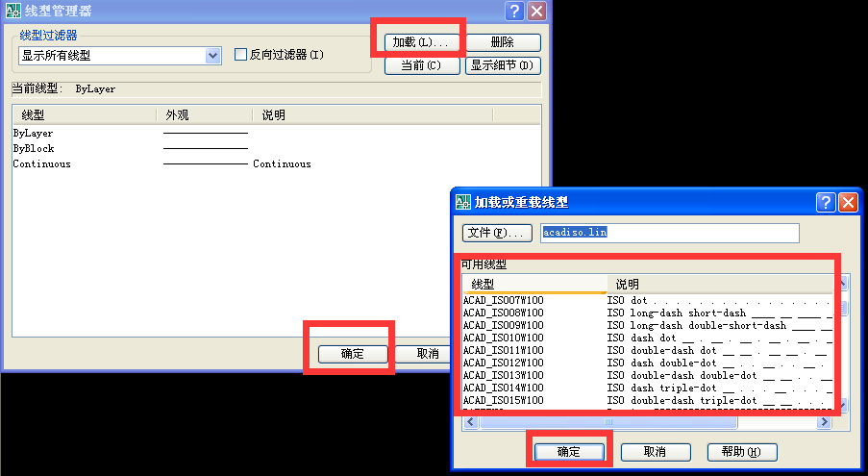This screenshot has height=476, width=868.
Task: Click the 说明 column header in Linetype Manager
Action: coord(373,115)
